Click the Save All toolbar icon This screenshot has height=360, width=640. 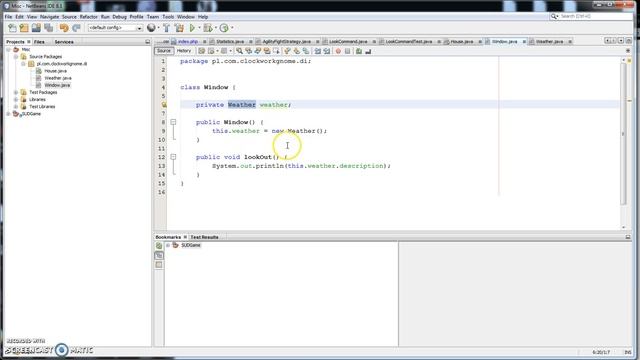(x=49, y=28)
